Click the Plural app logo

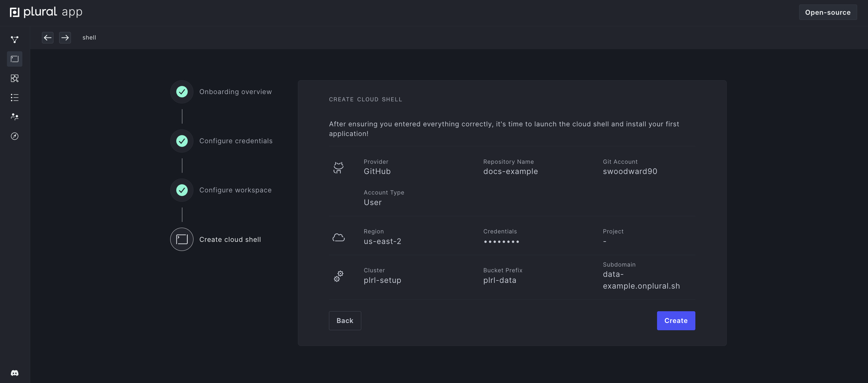point(46,12)
